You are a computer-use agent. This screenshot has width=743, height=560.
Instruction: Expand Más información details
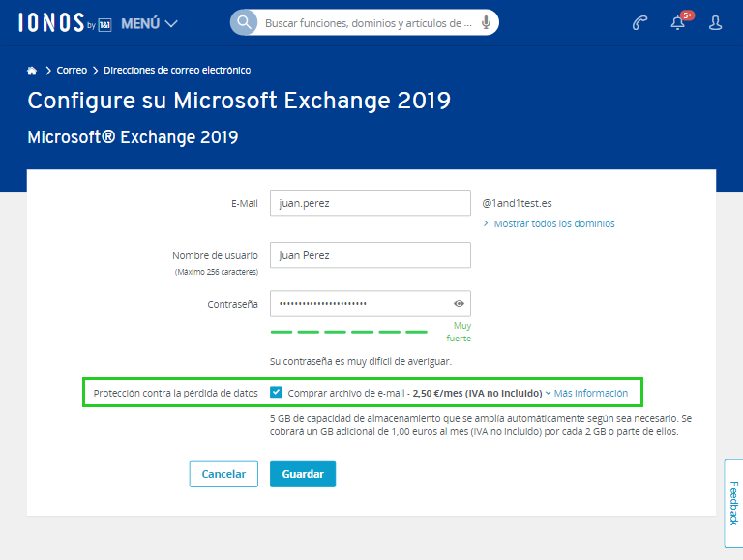pos(586,393)
